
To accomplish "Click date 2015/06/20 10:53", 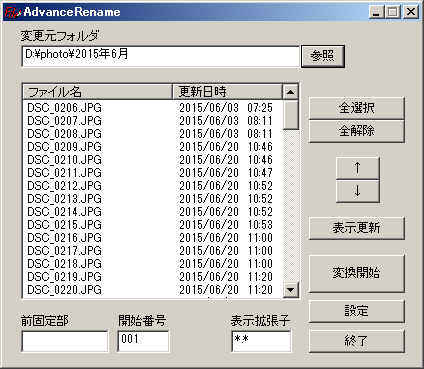I will tap(226, 225).
